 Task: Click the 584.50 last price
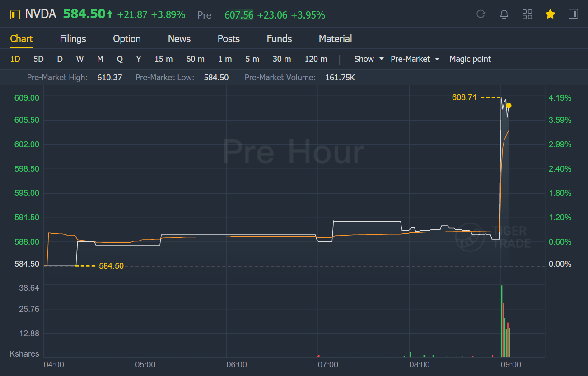click(x=84, y=14)
